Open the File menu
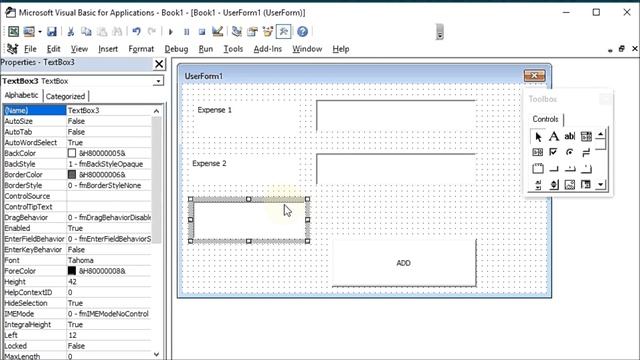Screen dimensions: 640x360 [x=30, y=49]
